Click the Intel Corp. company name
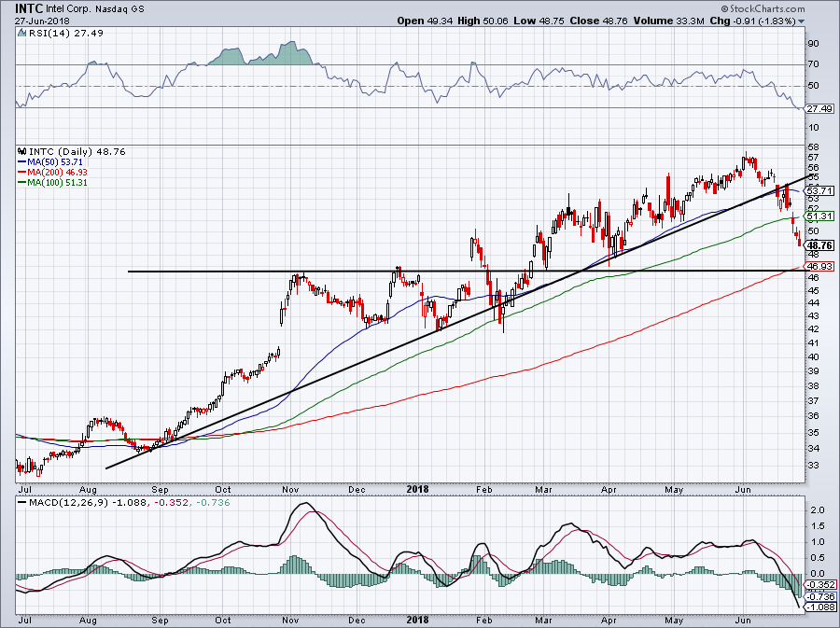This screenshot has height=628, width=840. coord(68,9)
